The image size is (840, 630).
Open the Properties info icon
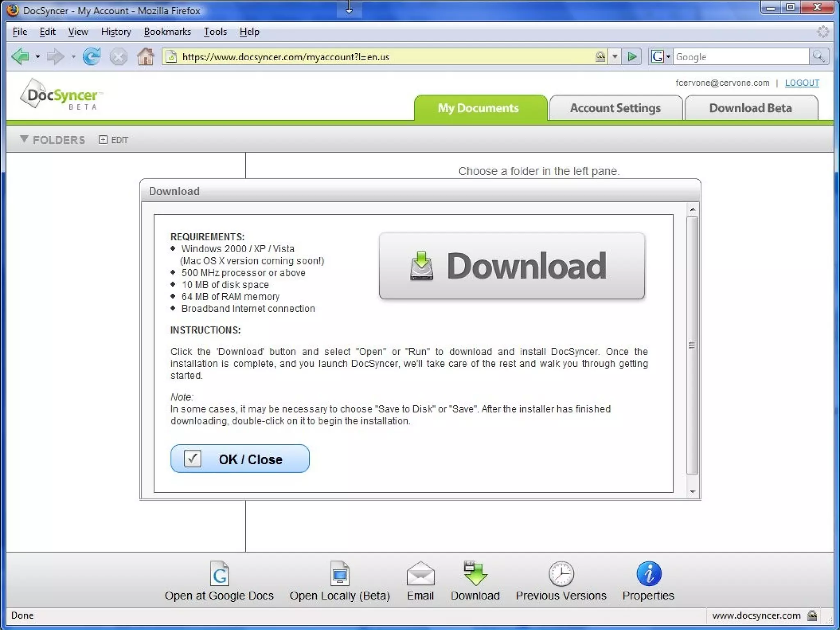[648, 573]
